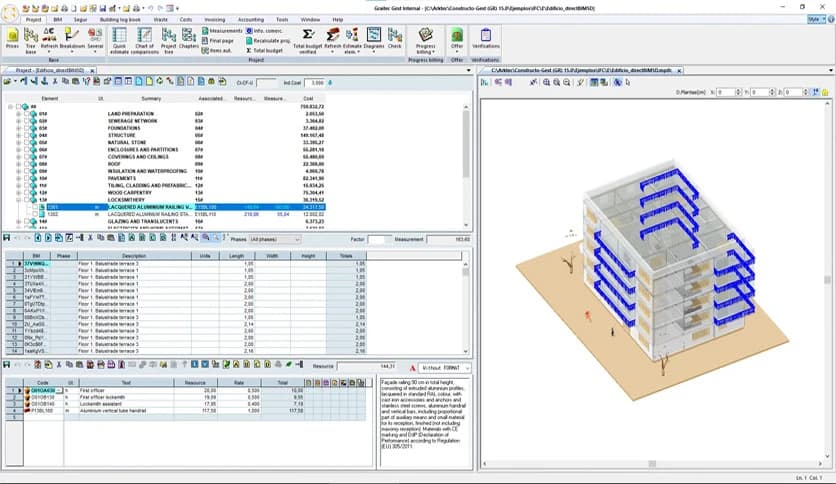This screenshot has width=836, height=484.
Task: Click Recalculate proj. ribbon item
Action: coord(268,41)
